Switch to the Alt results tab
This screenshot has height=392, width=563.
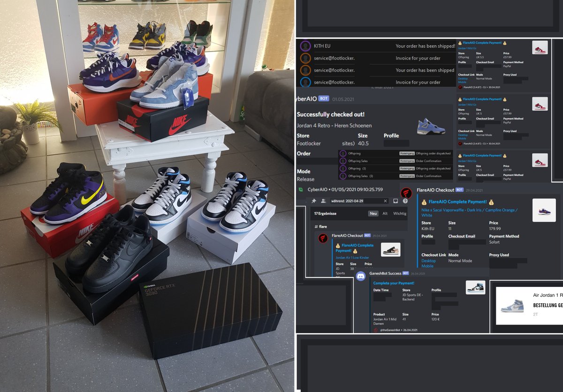(x=385, y=213)
